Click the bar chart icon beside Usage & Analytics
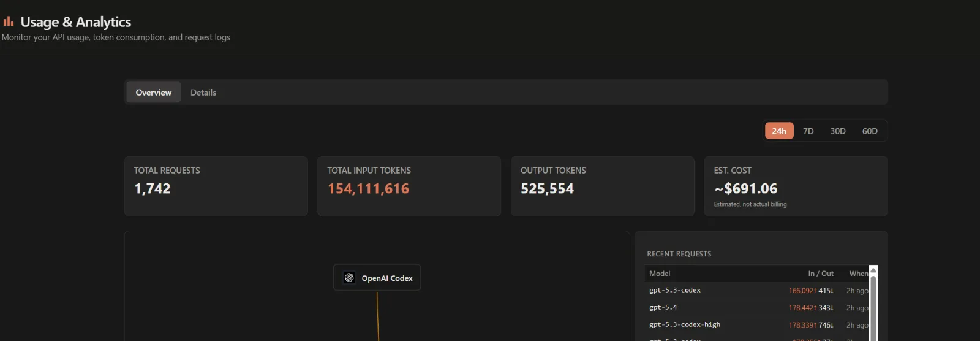 click(x=9, y=21)
